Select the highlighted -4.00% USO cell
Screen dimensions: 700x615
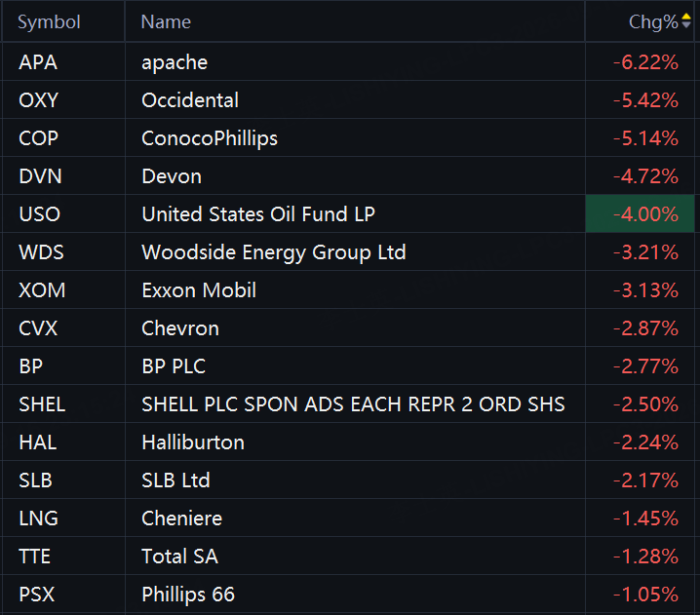tap(640, 213)
